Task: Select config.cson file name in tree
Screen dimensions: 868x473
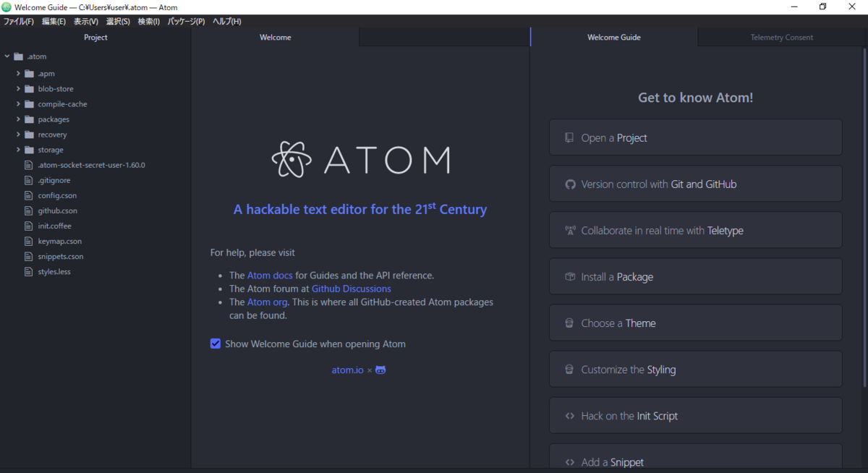Action: click(x=57, y=195)
